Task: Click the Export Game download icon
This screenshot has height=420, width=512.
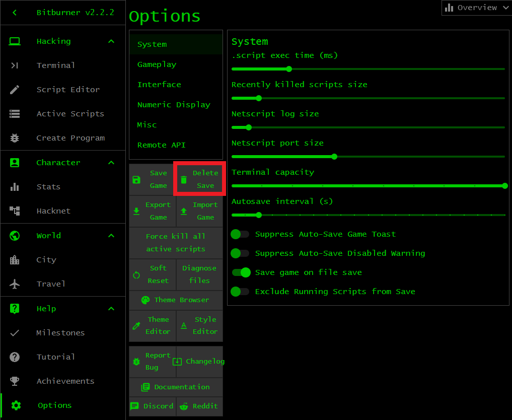Action: [x=136, y=212]
